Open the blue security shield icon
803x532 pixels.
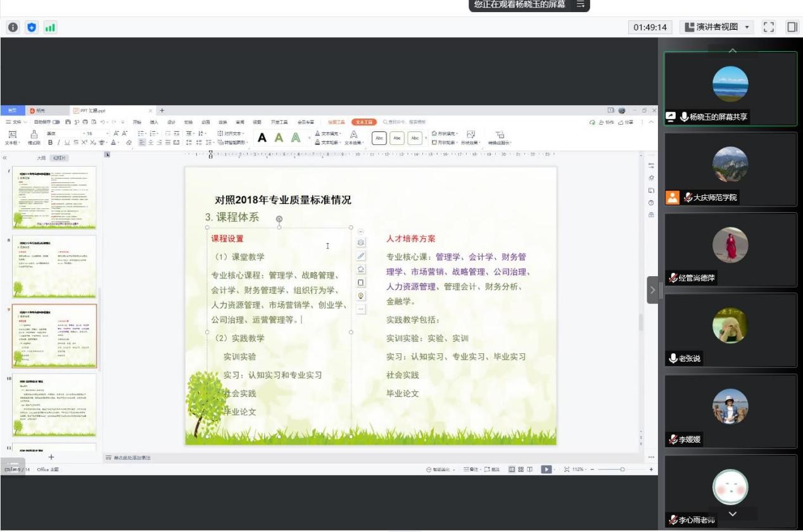31,27
